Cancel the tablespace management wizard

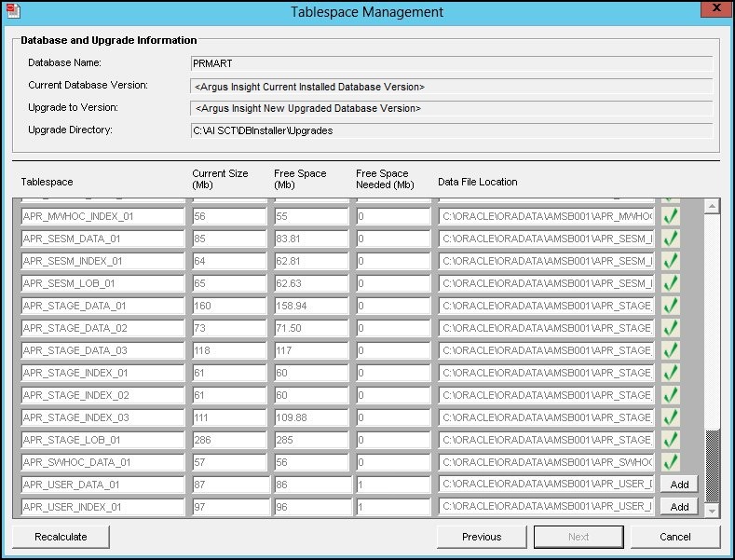coord(675,537)
